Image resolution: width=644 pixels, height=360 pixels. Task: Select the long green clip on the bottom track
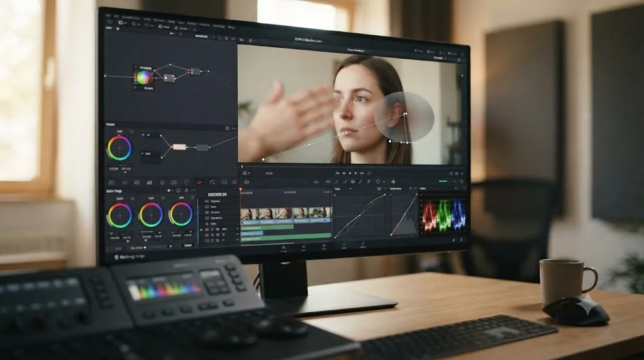286,237
